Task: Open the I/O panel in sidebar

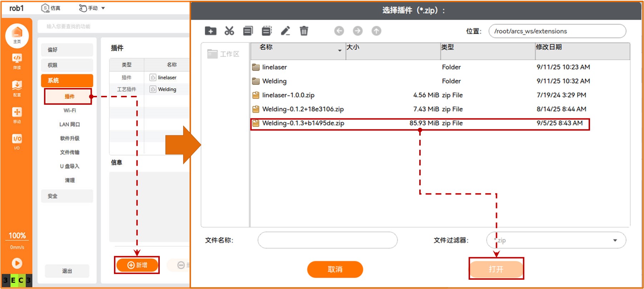Action: [x=17, y=141]
